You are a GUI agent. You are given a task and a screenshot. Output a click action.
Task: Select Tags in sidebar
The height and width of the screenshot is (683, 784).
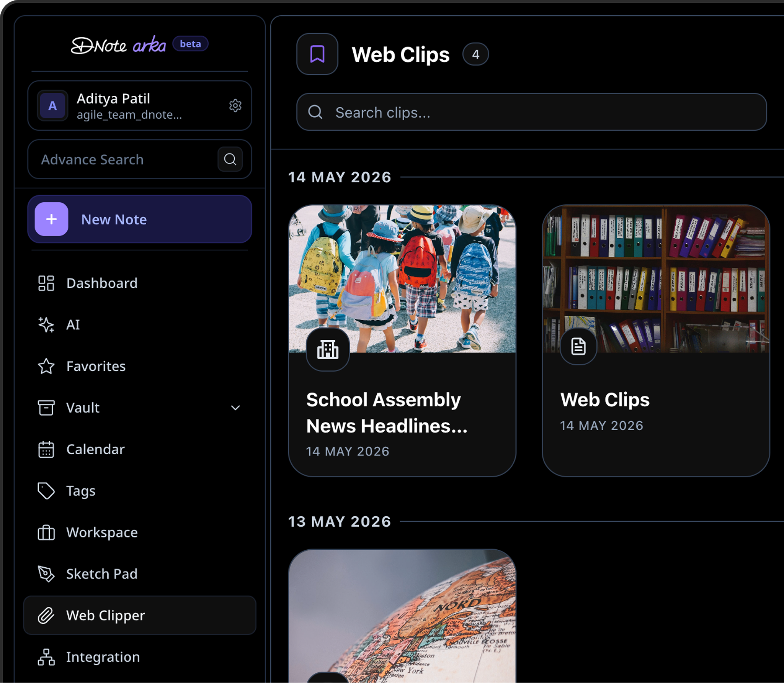pyautogui.click(x=140, y=491)
